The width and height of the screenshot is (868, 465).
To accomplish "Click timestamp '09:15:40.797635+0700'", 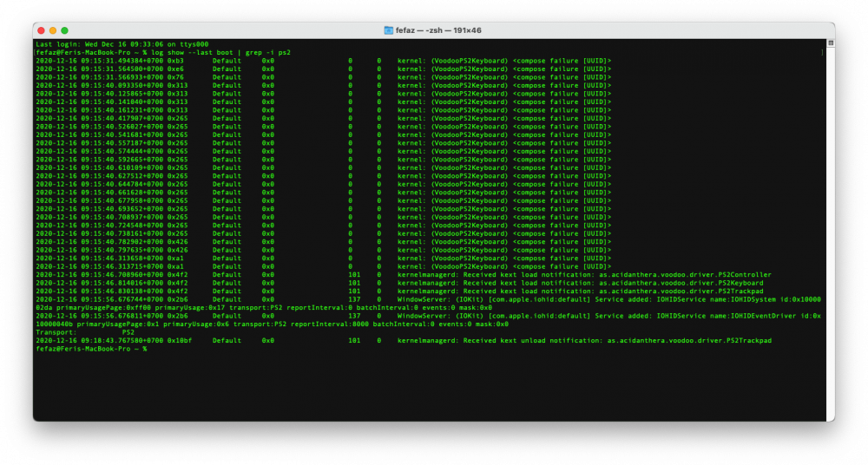I will tap(122, 250).
